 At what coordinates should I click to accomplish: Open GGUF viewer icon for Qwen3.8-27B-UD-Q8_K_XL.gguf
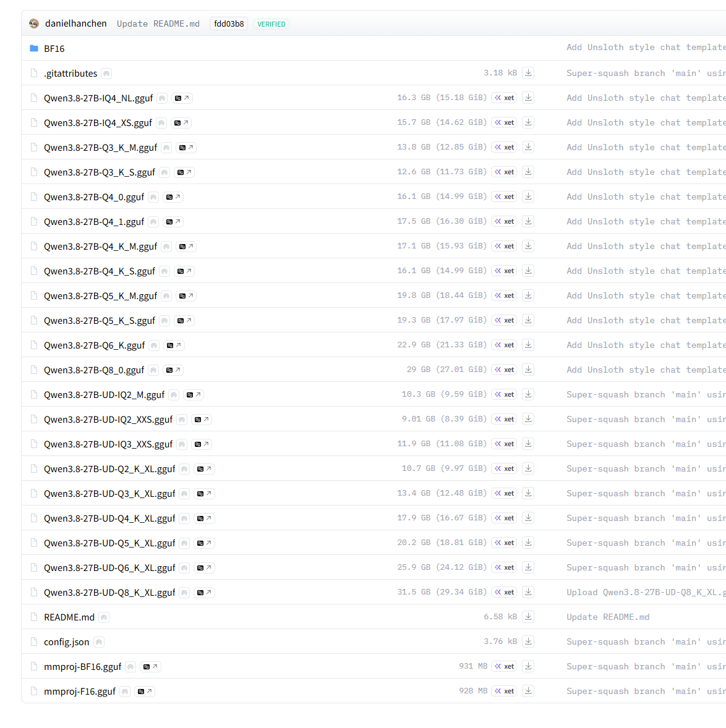click(204, 593)
